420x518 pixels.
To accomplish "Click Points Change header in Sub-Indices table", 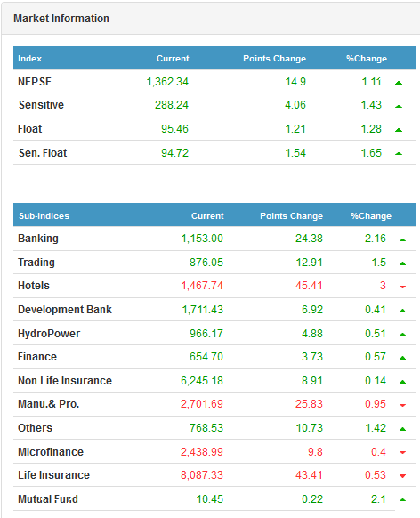I will point(291,216).
